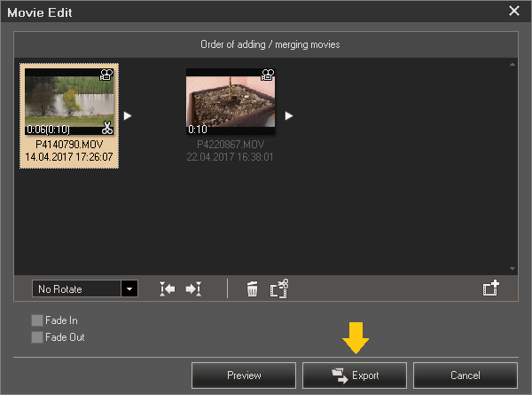The height and width of the screenshot is (395, 532).
Task: Select the P4140790.MOV lake thumbnail
Action: (69, 101)
